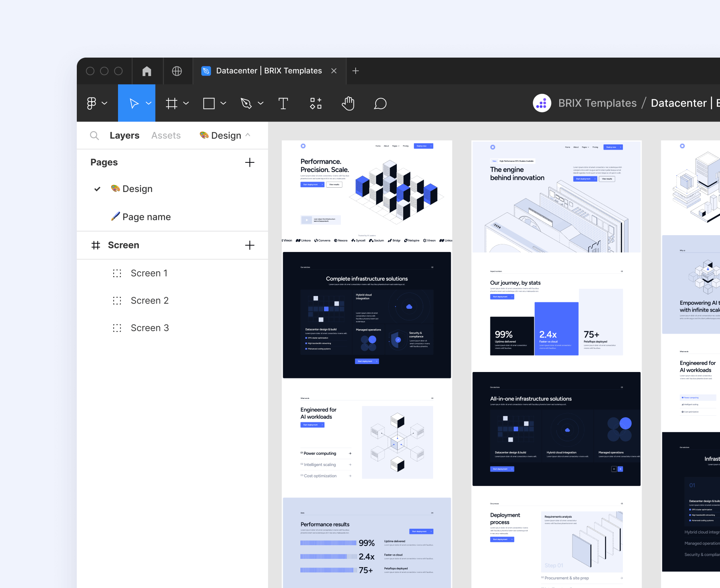Switch to the Assets tab
The image size is (720, 588).
(x=166, y=135)
